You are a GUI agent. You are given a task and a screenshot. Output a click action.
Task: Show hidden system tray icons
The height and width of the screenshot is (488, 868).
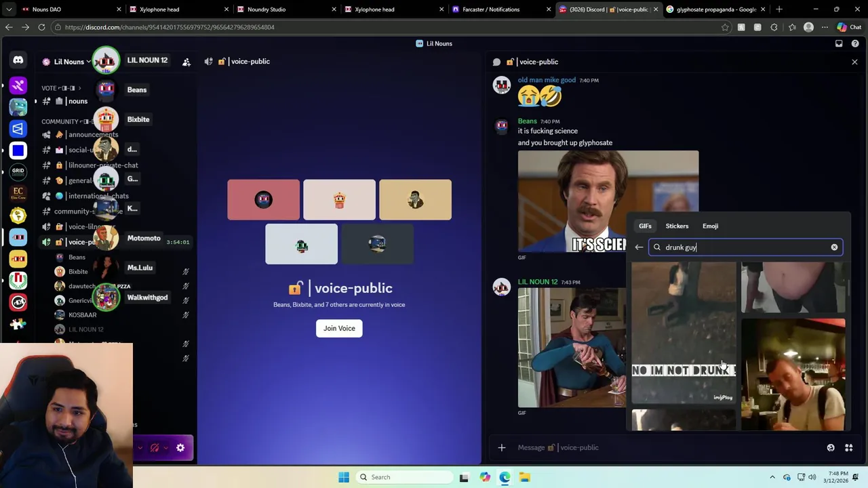pyautogui.click(x=772, y=477)
